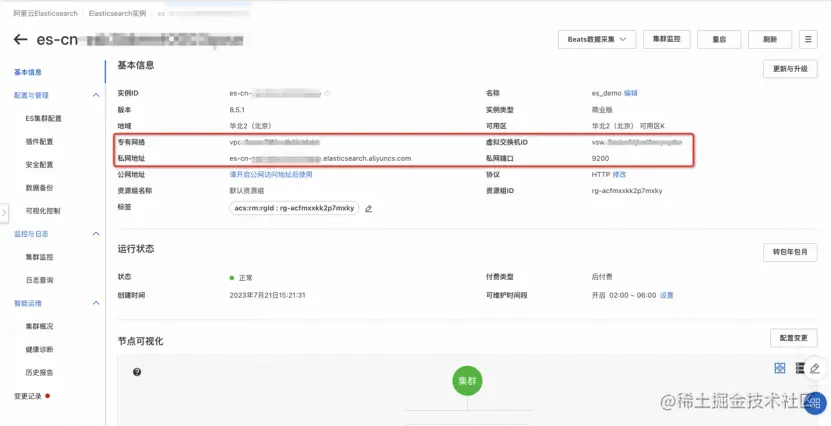Click the green 集群 cluster node
The width and height of the screenshot is (831, 426).
point(467,381)
